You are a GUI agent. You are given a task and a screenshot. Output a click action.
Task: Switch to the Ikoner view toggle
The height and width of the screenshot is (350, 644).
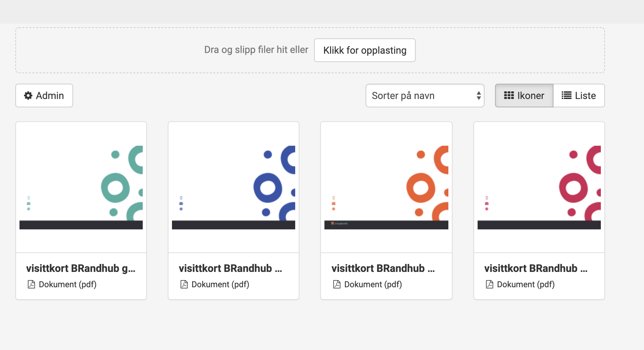tap(524, 96)
